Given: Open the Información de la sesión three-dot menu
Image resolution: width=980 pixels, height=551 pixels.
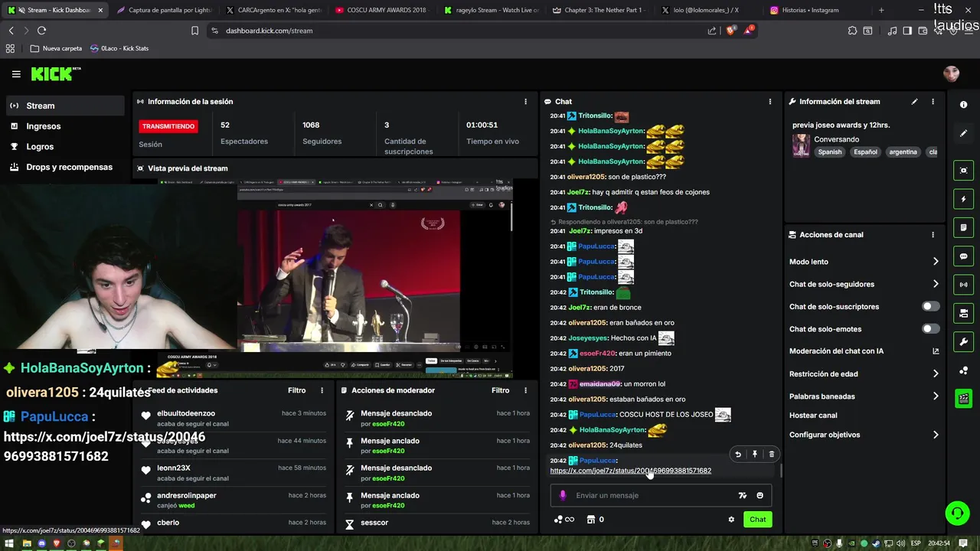Looking at the screenshot, I should (525, 102).
